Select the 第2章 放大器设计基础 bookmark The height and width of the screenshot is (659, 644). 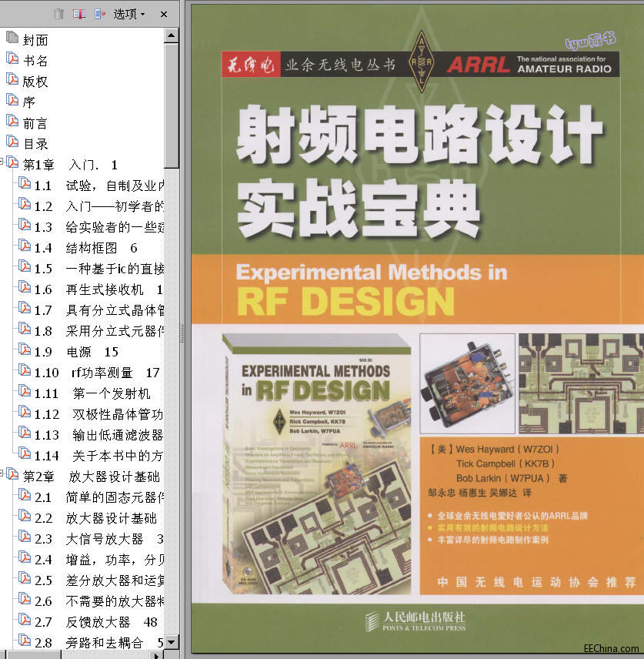[92, 477]
